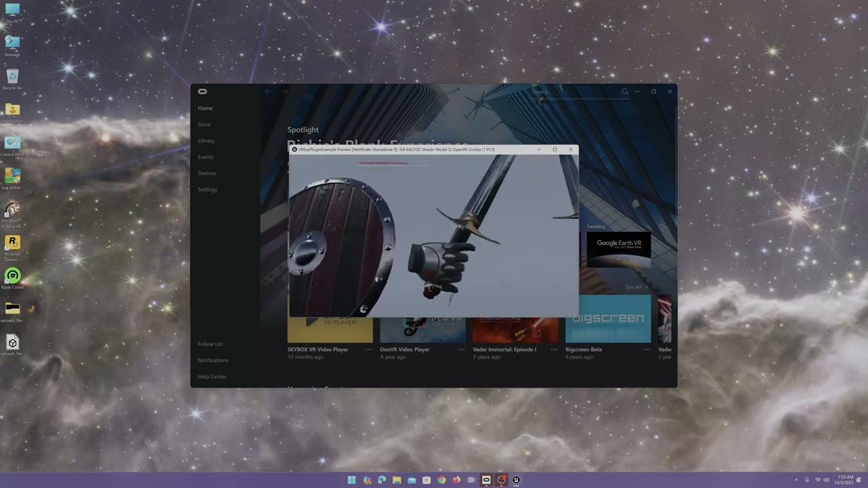Click the volume icon in system tray

pos(826,480)
